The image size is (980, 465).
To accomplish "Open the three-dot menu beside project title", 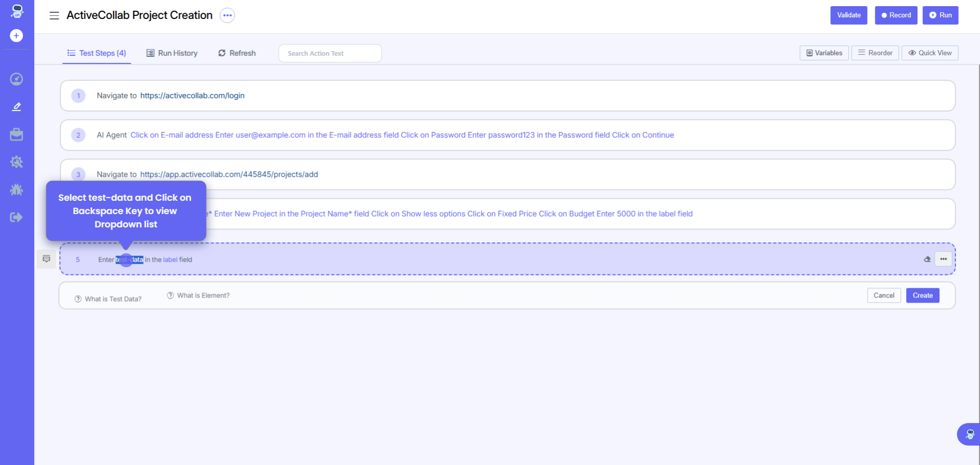I will point(228,15).
